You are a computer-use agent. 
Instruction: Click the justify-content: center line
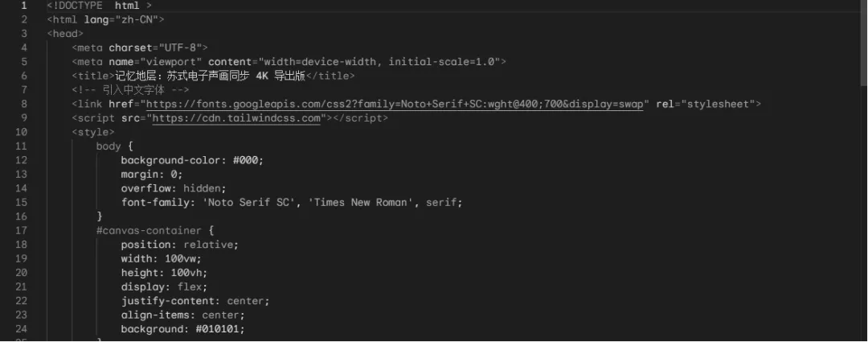click(x=195, y=301)
